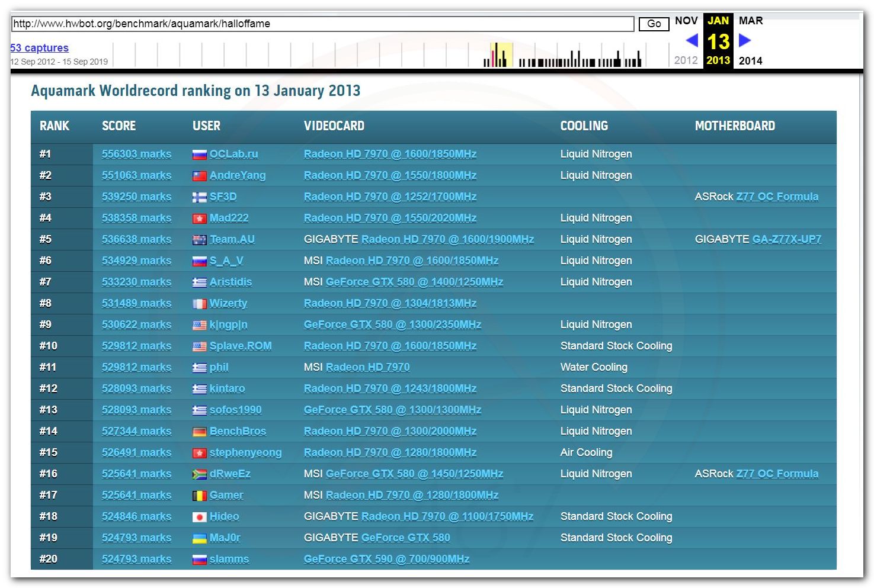Click the Russian flag beside OCLab.ru
Screen dimensions: 874x588
pyautogui.click(x=199, y=155)
